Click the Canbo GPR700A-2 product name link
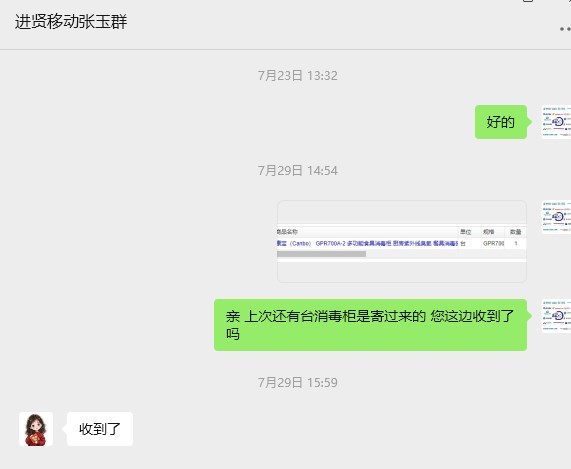Image resolution: width=571 pixels, height=469 pixels. click(x=367, y=243)
